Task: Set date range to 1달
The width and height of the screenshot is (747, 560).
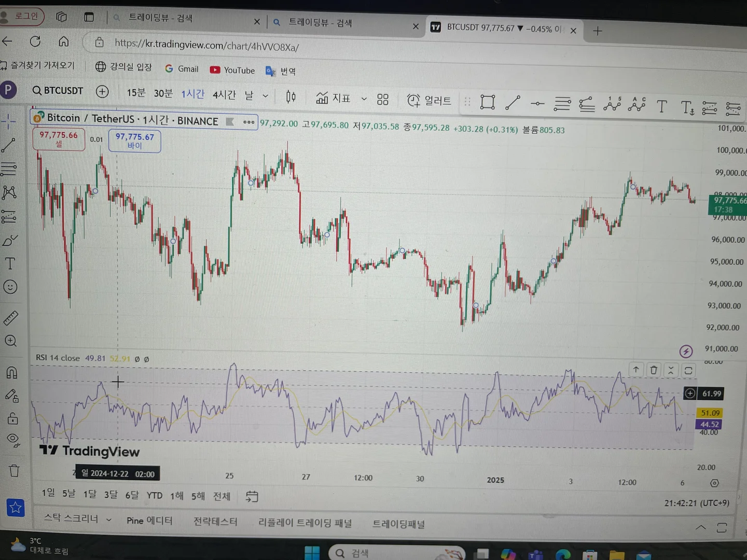Action: [90, 494]
